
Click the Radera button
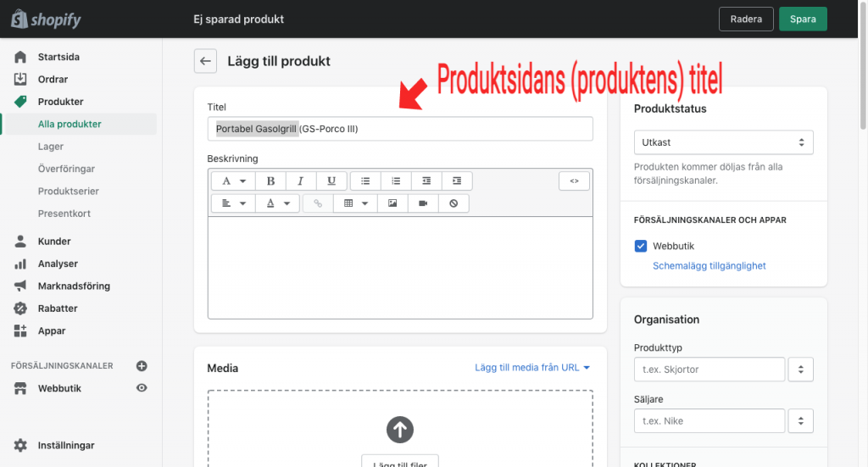click(746, 19)
